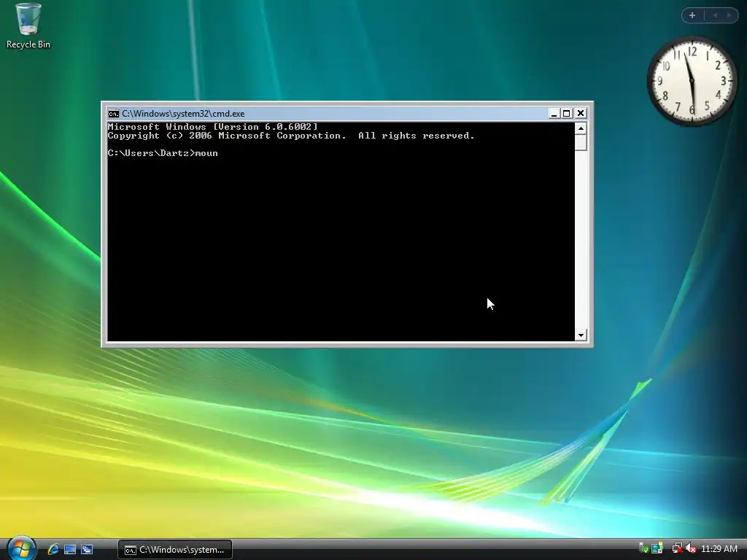Launch Internet Explorer from Quick Launch

tap(53, 549)
